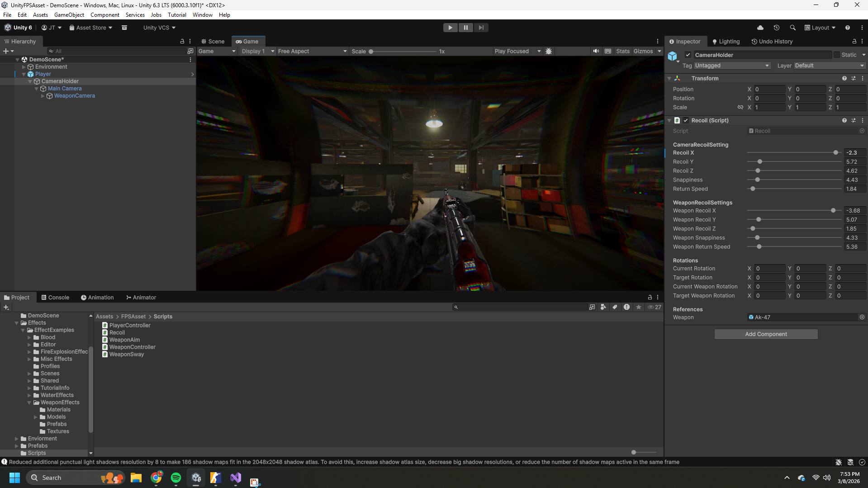The image size is (868, 488).
Task: Open the Asset Store button
Action: click(x=90, y=28)
